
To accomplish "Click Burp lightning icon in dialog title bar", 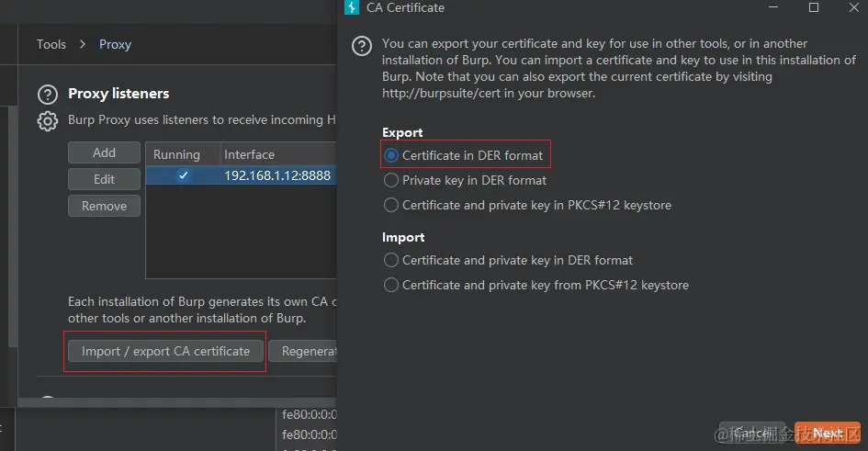I will coord(352,7).
